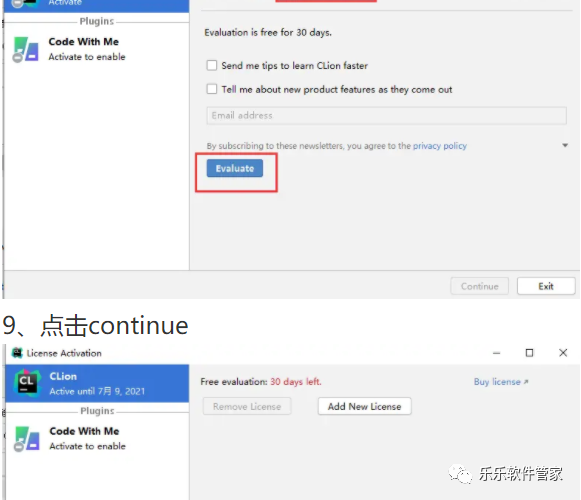Click Remove License button
This screenshot has width=581, height=500.
(x=247, y=407)
